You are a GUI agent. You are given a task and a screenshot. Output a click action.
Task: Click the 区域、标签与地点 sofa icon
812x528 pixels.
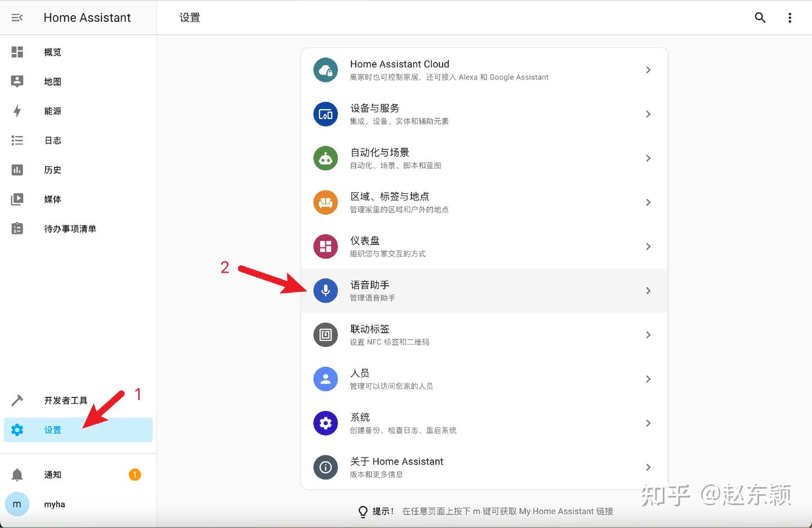325,202
